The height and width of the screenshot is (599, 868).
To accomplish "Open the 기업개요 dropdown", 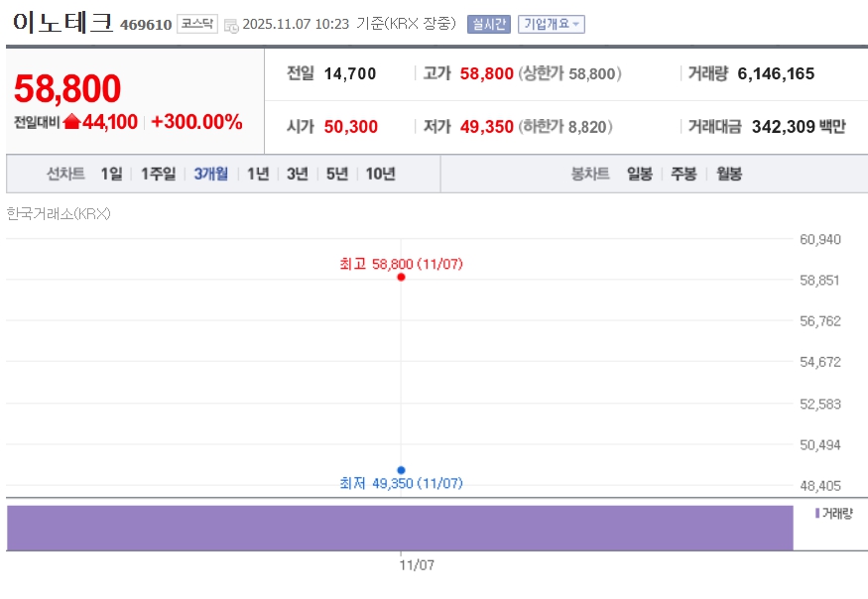I will 551,24.
